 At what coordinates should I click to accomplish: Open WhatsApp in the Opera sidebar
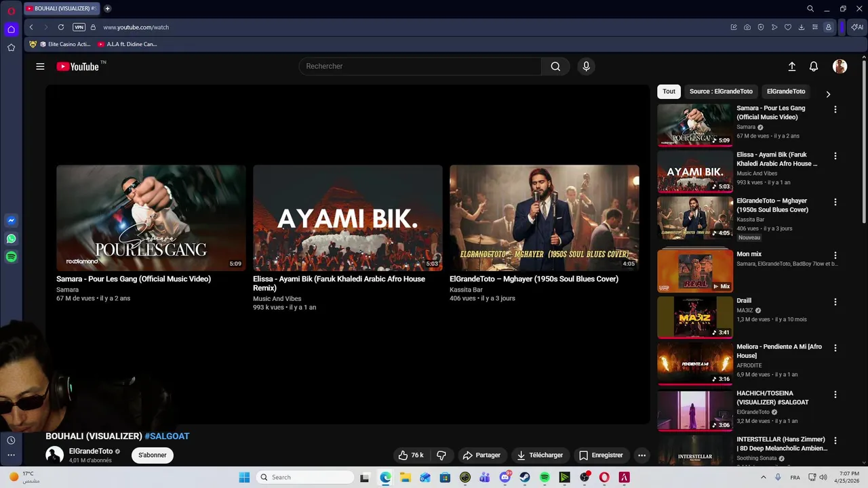tap(11, 239)
